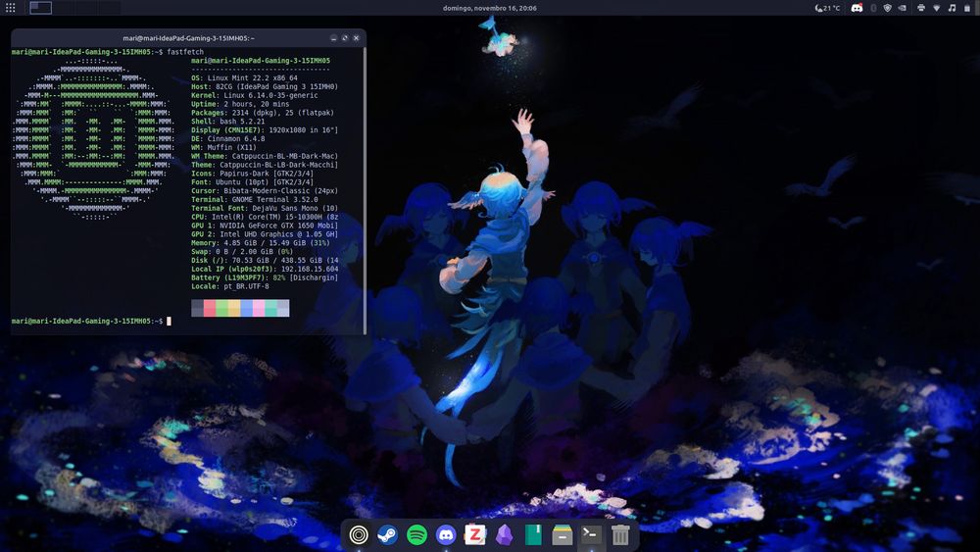The image size is (980, 552).
Task: Click the terminal prompt cursor line
Action: pos(91,322)
